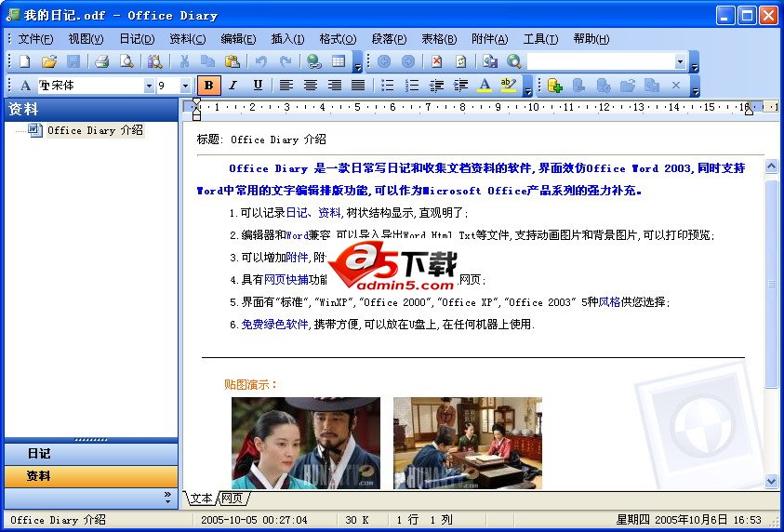Expand the web toolbar options arrow
The image size is (784, 532).
[x=694, y=62]
